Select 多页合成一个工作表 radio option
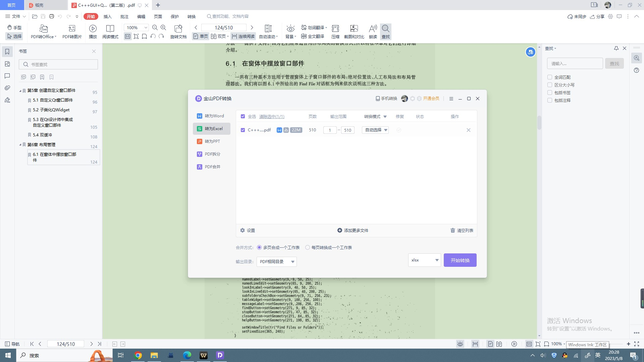This screenshot has width=644, height=362. pyautogui.click(x=259, y=247)
